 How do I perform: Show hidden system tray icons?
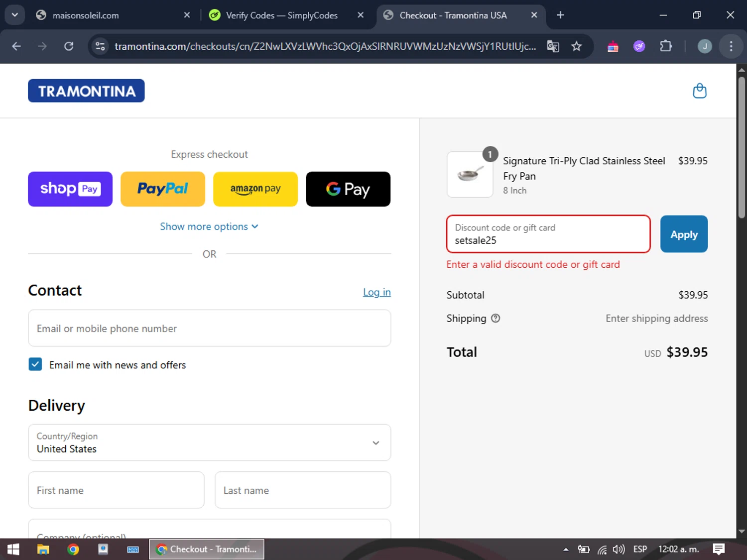566,550
